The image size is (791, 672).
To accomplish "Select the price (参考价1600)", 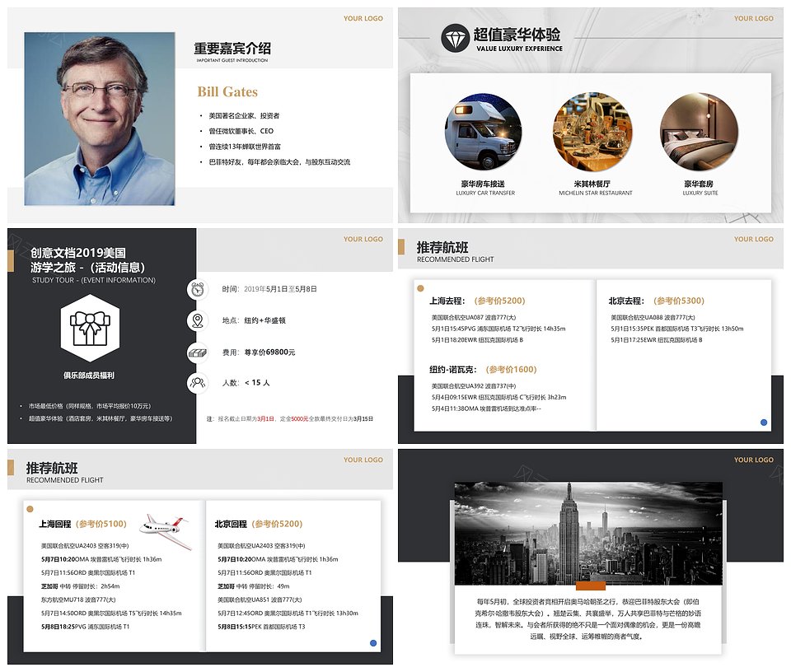I will click(x=511, y=370).
